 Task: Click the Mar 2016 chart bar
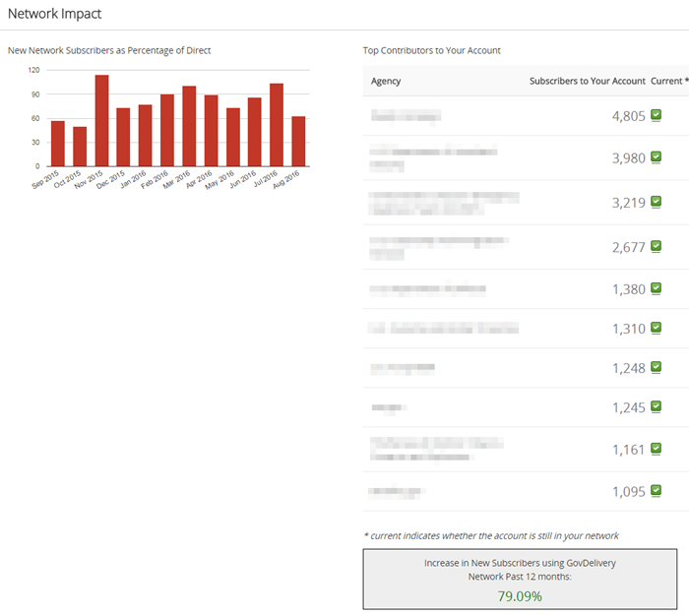pos(189,127)
